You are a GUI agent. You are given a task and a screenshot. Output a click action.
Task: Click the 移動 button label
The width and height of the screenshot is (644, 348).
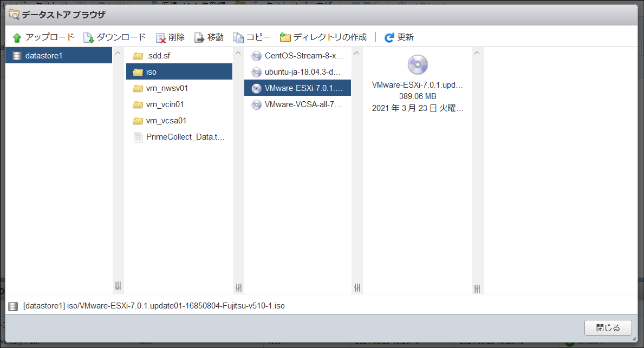(215, 37)
